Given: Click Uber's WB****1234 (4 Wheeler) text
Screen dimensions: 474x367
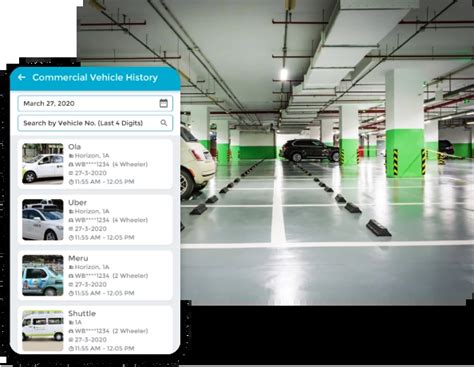Looking at the screenshot, I should coord(111,220).
